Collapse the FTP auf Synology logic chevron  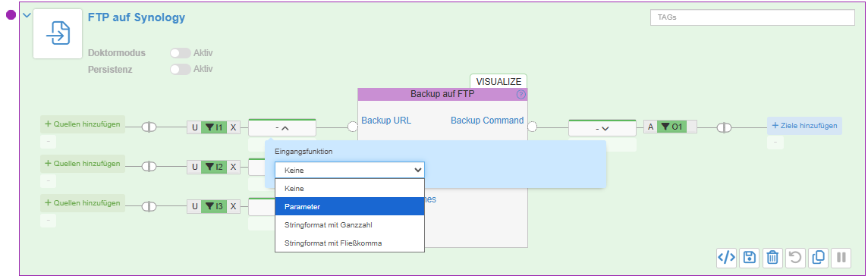click(x=27, y=15)
